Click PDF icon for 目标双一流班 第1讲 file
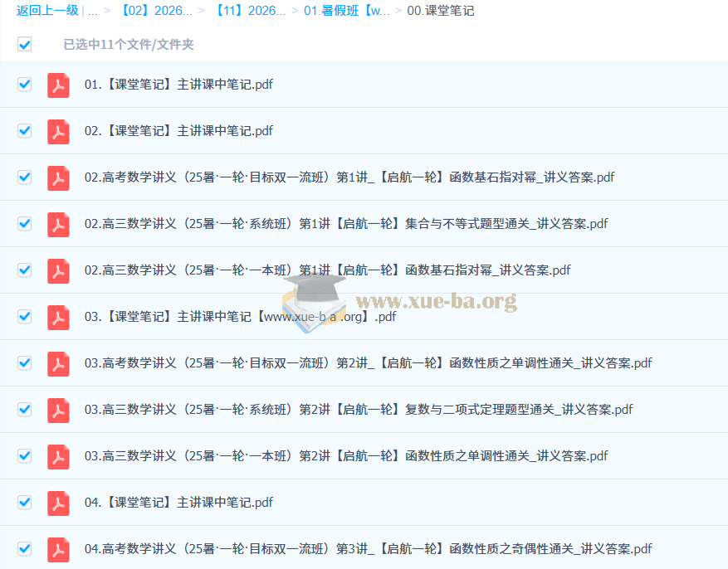Viewport: 728px width, 569px height. (58, 178)
